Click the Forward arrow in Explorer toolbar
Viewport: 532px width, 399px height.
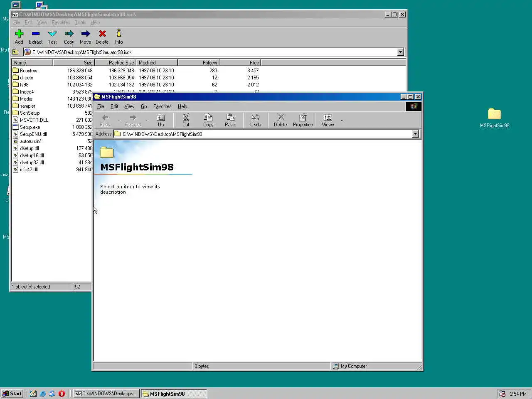coord(133,120)
